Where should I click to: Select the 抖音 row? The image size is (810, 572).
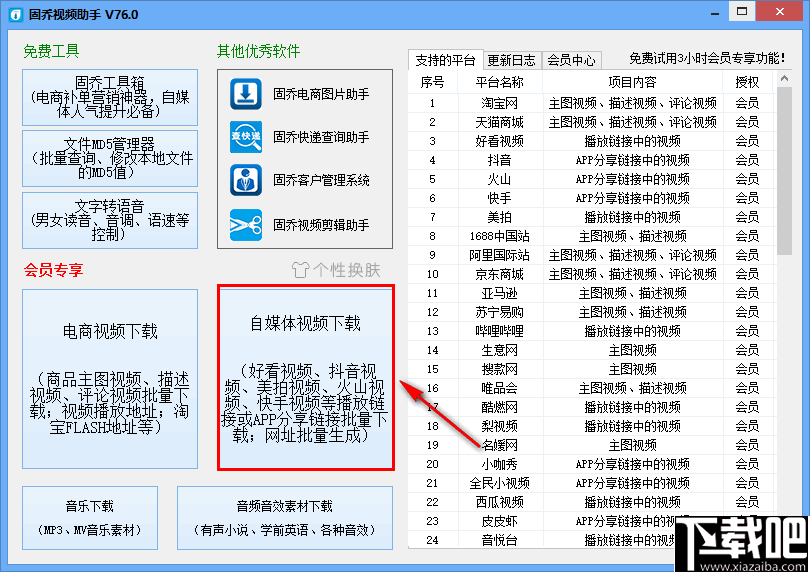click(x=592, y=160)
